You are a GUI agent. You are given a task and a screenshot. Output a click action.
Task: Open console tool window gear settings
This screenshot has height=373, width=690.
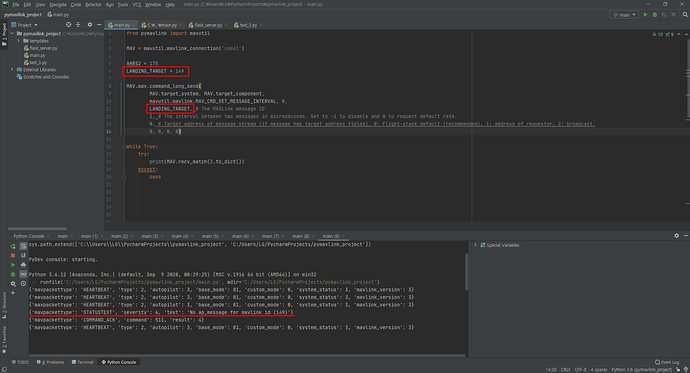point(676,236)
